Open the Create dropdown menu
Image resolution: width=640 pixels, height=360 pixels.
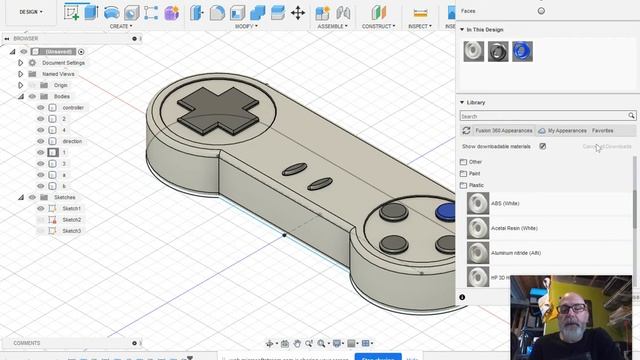click(x=121, y=26)
